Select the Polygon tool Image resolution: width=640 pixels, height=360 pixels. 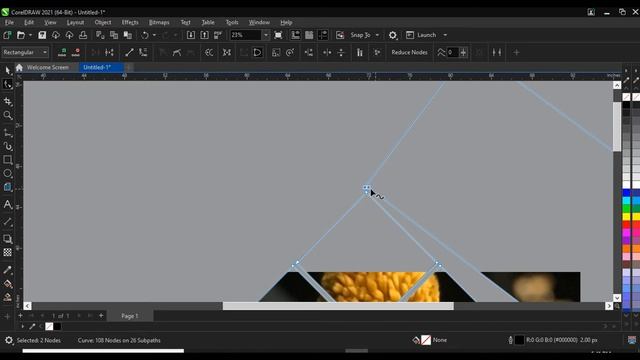click(x=7, y=187)
